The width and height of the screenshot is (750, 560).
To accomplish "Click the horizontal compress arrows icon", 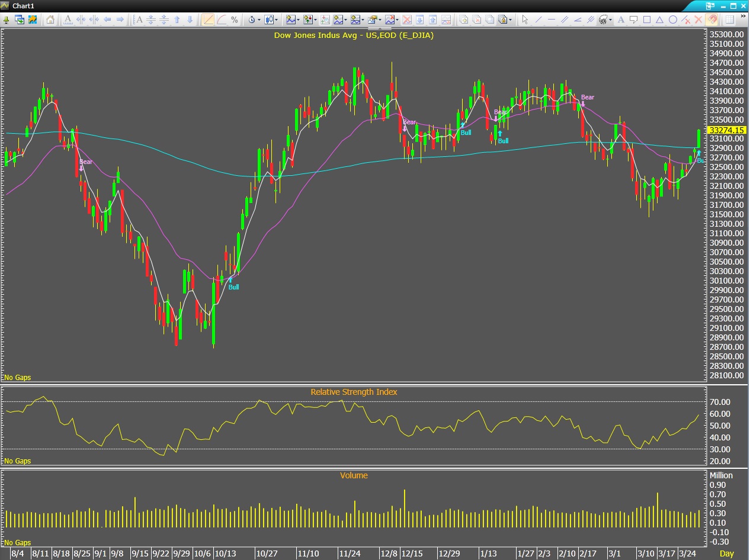I will 94,20.
